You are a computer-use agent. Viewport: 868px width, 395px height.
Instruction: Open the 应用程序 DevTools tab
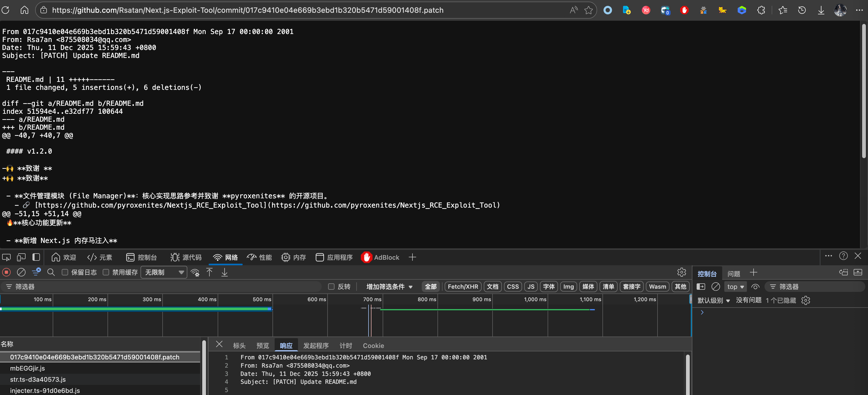click(334, 257)
